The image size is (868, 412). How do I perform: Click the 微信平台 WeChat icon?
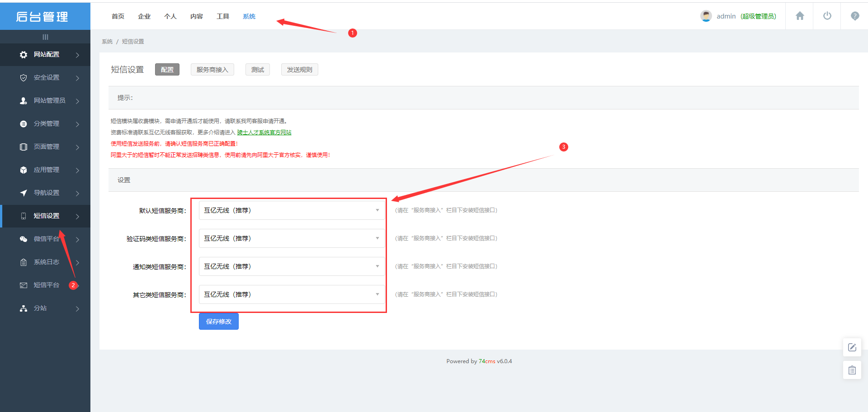24,239
